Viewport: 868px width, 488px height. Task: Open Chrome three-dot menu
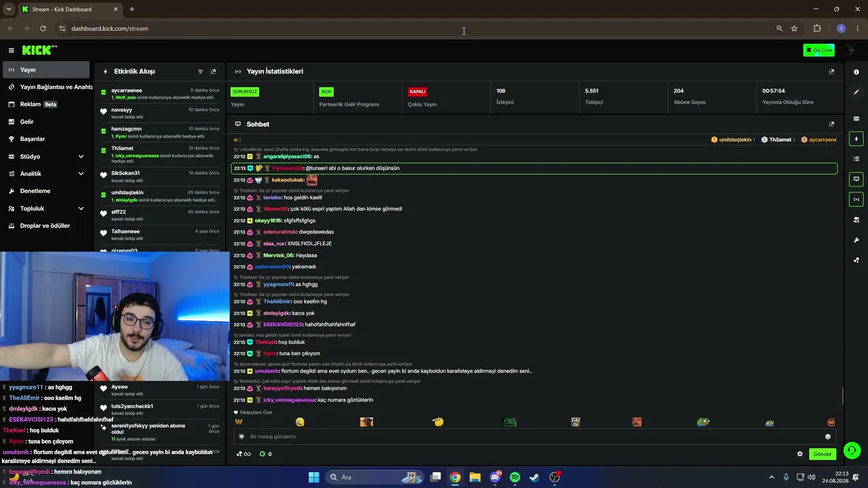(858, 28)
